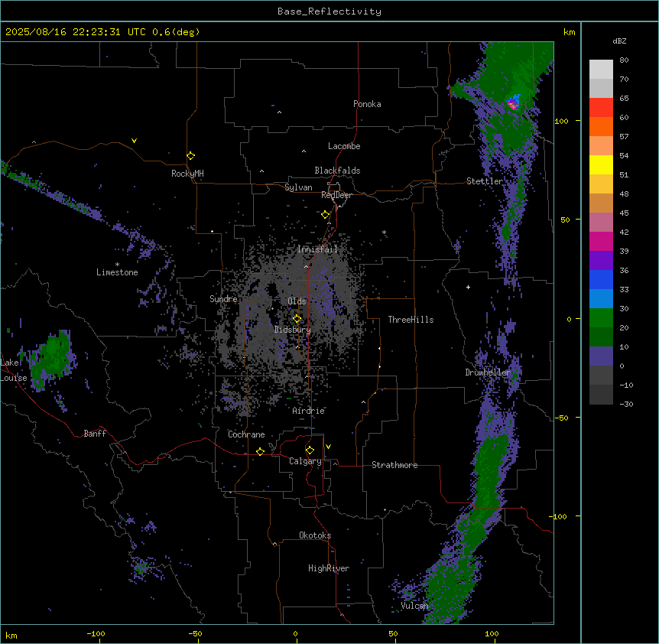
Task: Click the Sylvan label
Action: 298,187
